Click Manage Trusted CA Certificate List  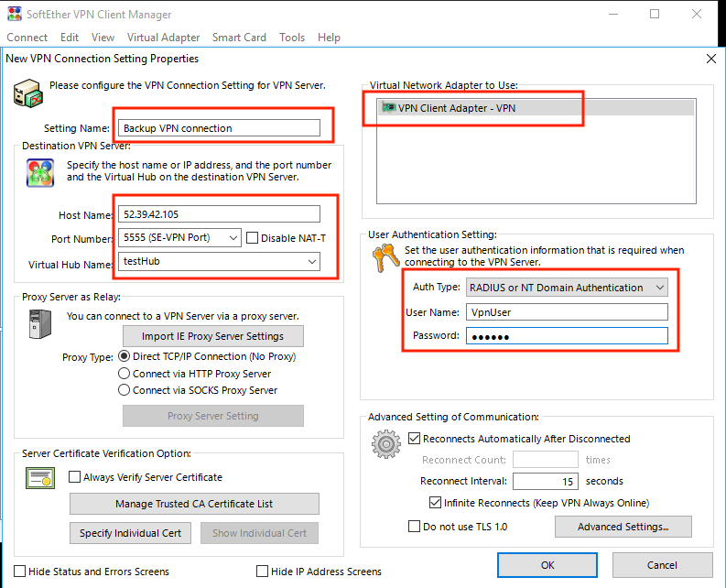(194, 504)
